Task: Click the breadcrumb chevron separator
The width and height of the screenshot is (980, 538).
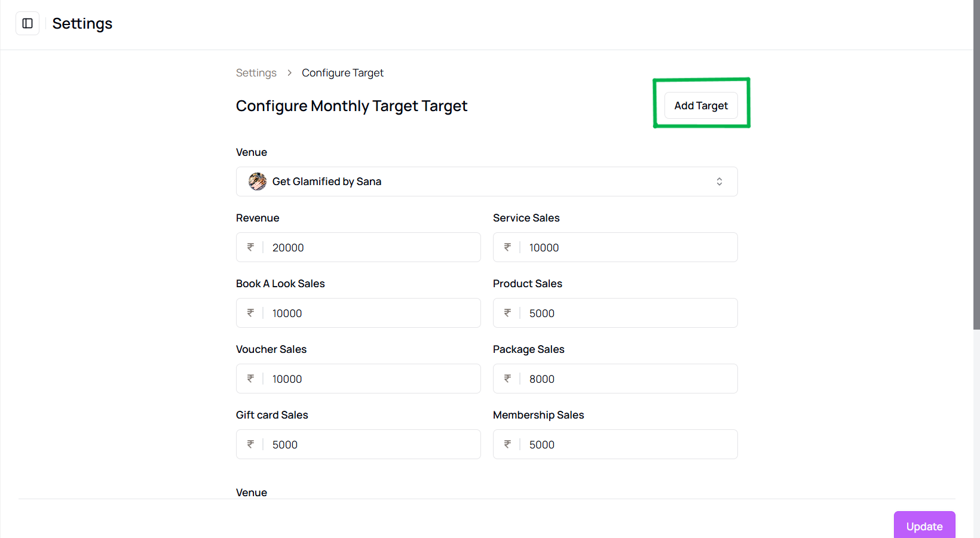Action: tap(289, 73)
